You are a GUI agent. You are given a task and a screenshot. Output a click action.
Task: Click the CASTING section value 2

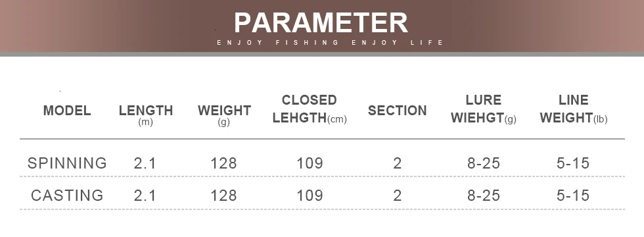(x=397, y=196)
